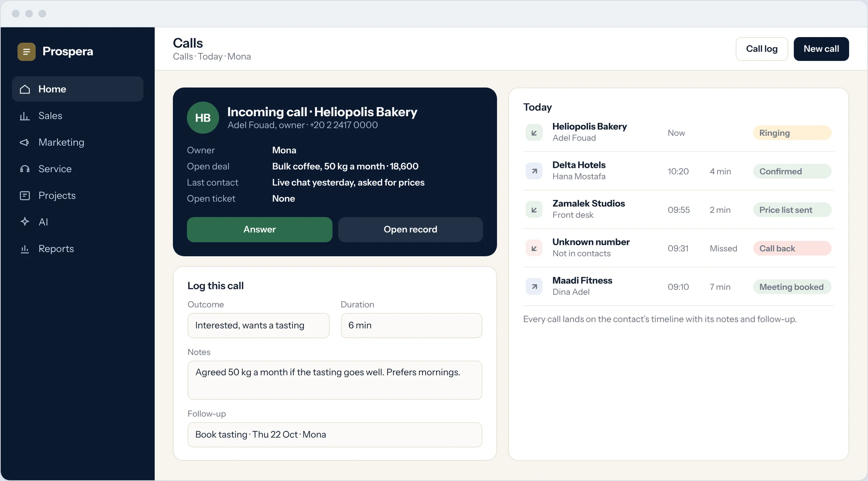The image size is (868, 481).
Task: Click the AI sparkle icon
Action: [x=25, y=222]
